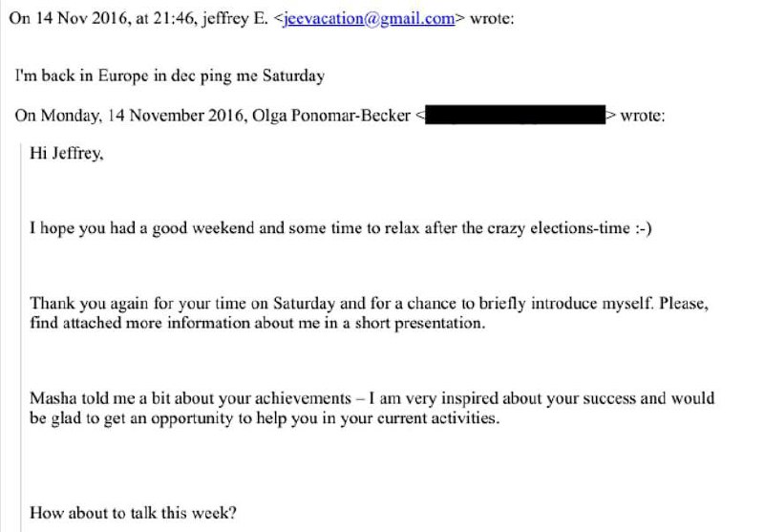This screenshot has height=532, width=764.
Task: Click the ":-)" smiley emoticon
Action: click(x=639, y=230)
